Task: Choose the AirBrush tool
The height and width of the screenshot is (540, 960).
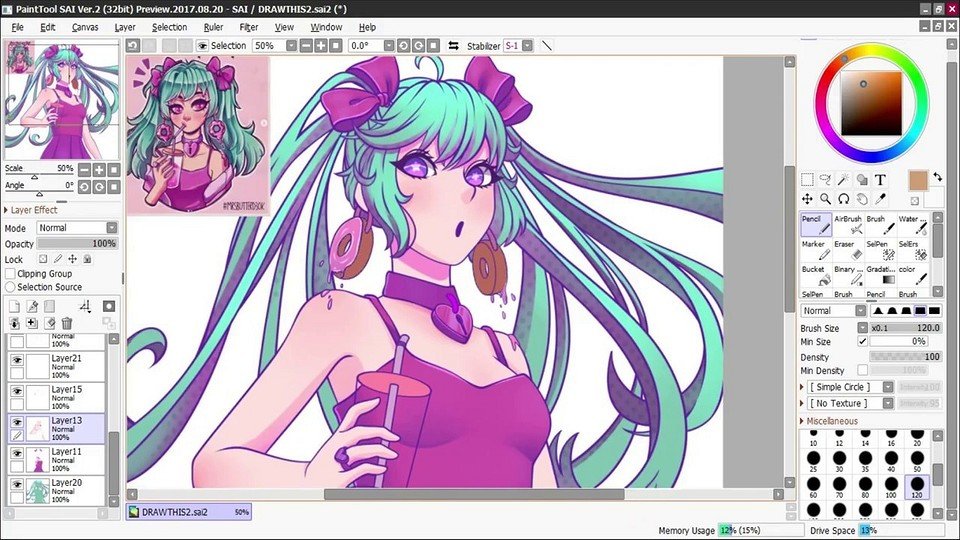Action: (x=848, y=225)
